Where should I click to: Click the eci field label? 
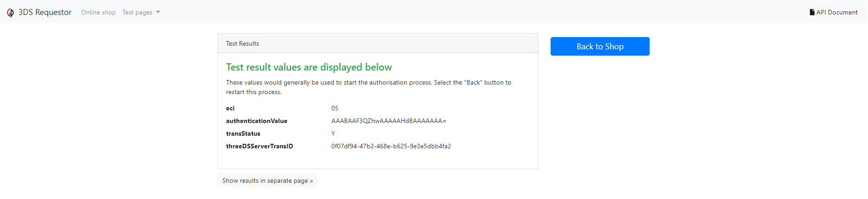[x=231, y=108]
